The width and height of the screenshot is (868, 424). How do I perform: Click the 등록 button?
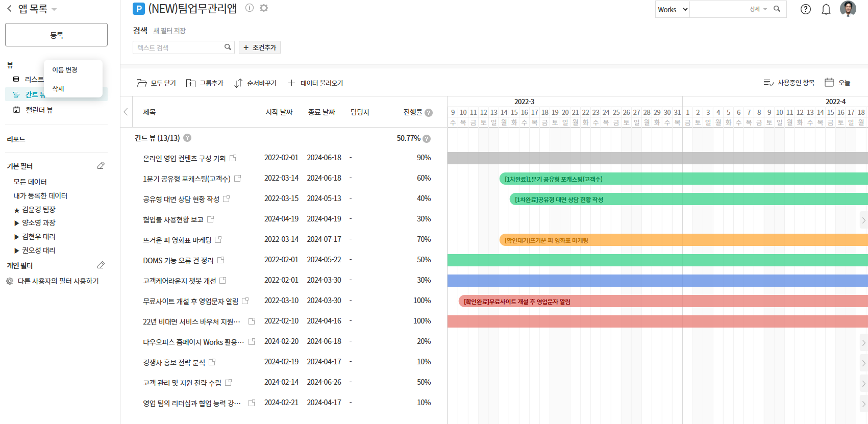click(56, 35)
